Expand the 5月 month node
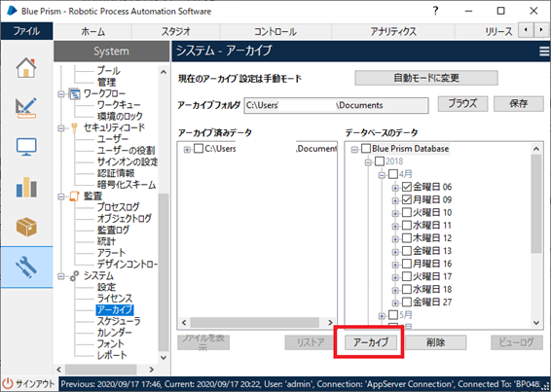This screenshot has width=551, height=392. point(382,316)
